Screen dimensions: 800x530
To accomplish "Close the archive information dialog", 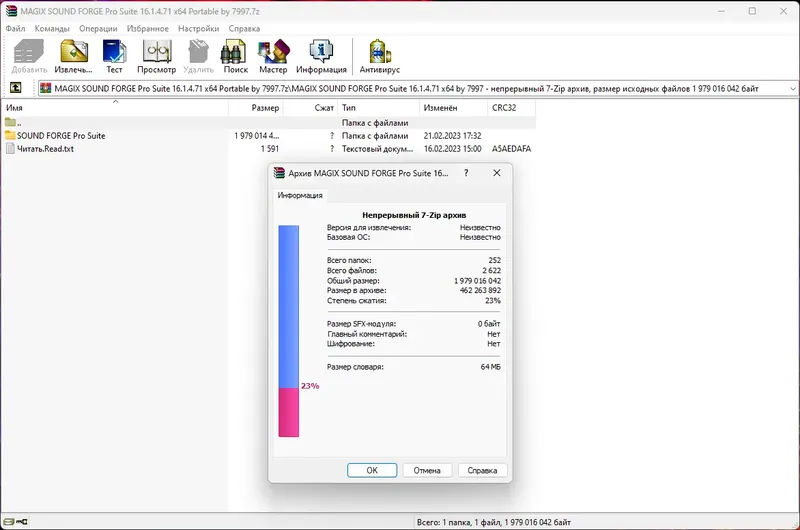I will [x=496, y=173].
